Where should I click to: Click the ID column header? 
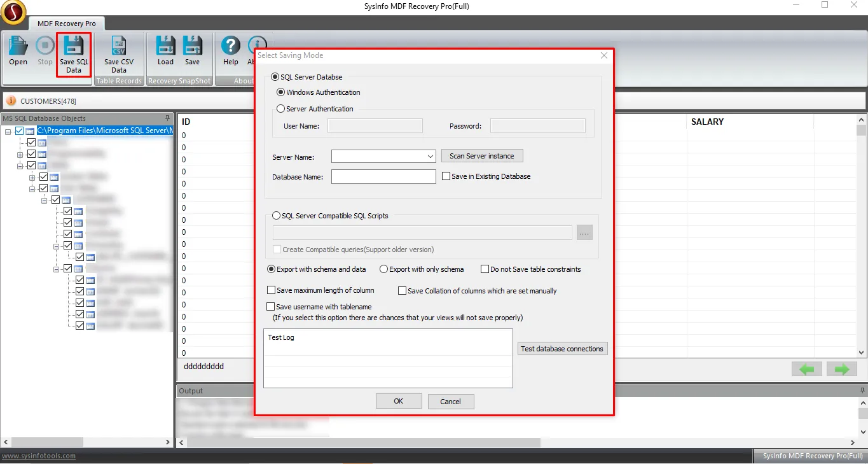(186, 122)
